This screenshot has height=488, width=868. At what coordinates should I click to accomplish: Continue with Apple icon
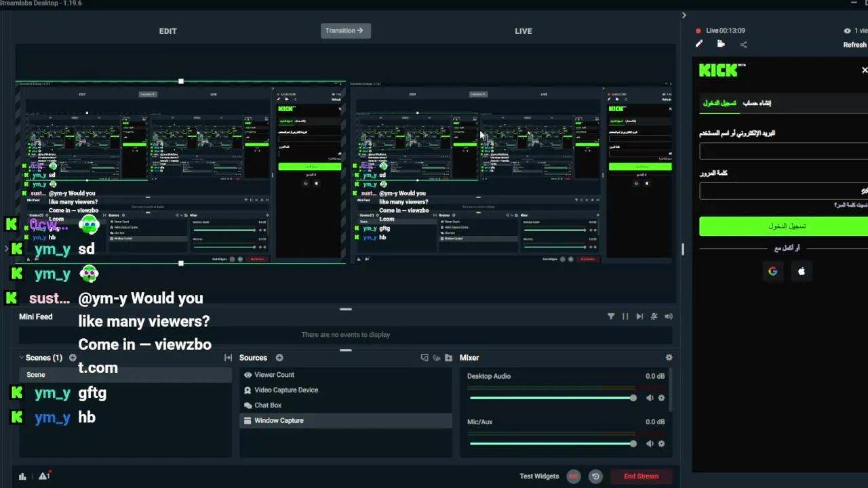coord(802,271)
